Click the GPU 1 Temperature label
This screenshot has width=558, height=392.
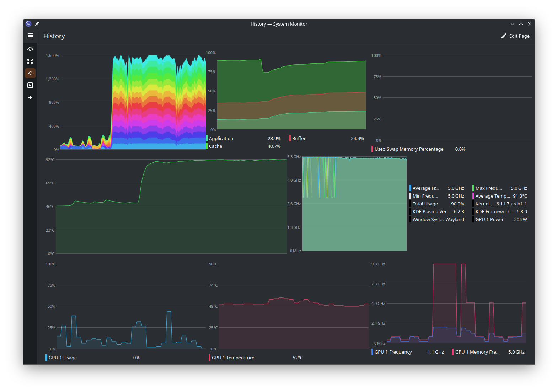233,358
